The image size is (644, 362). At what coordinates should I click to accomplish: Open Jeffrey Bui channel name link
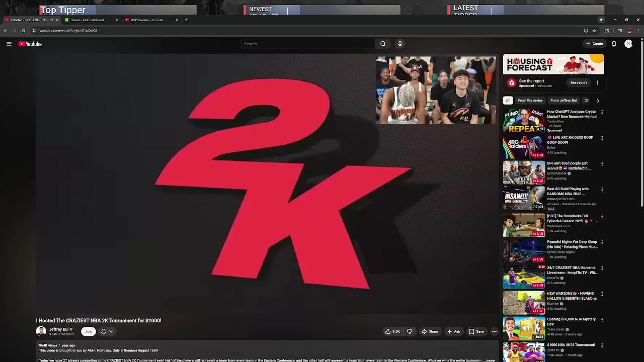coord(59,329)
